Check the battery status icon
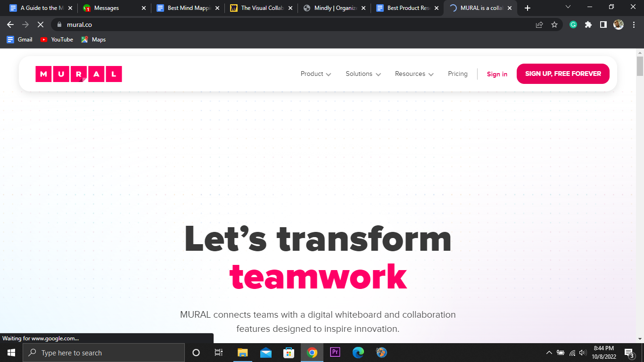Viewport: 644px width, 362px height. [x=561, y=353]
